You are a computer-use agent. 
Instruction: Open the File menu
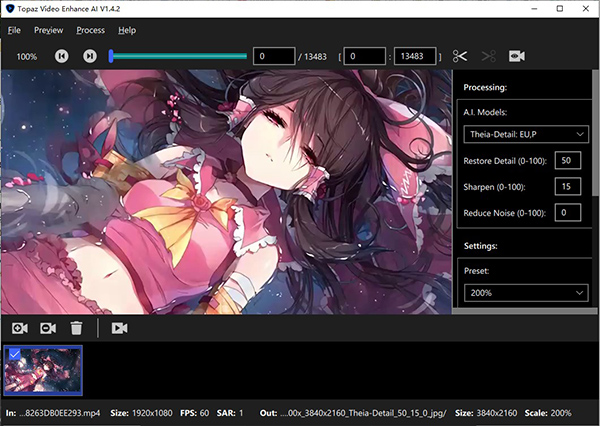[14, 30]
